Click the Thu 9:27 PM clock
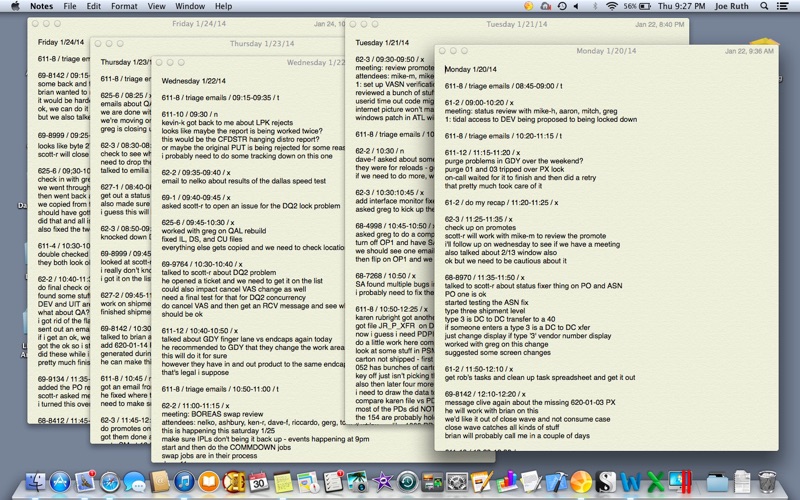Image resolution: width=800 pixels, height=500 pixels. click(x=682, y=6)
